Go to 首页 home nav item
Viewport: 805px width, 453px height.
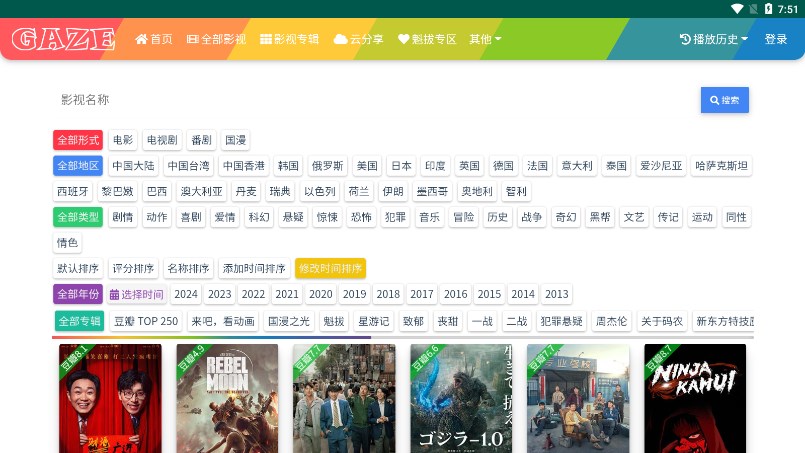[x=154, y=39]
